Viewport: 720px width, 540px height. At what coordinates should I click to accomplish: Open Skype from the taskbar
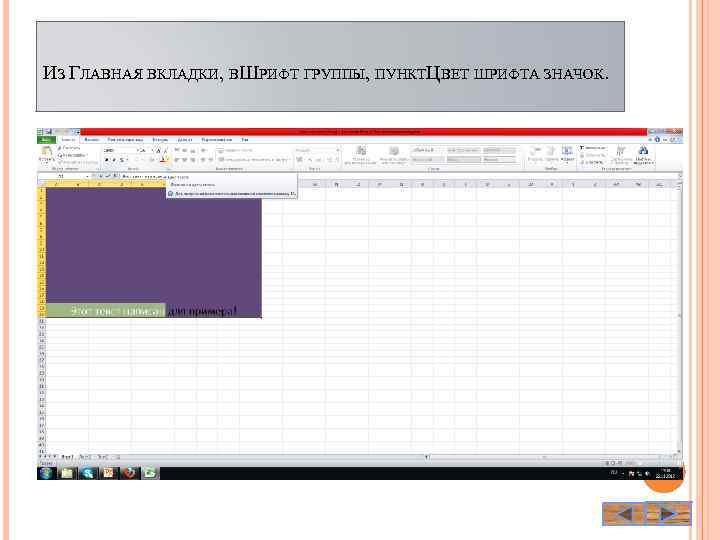(88, 473)
